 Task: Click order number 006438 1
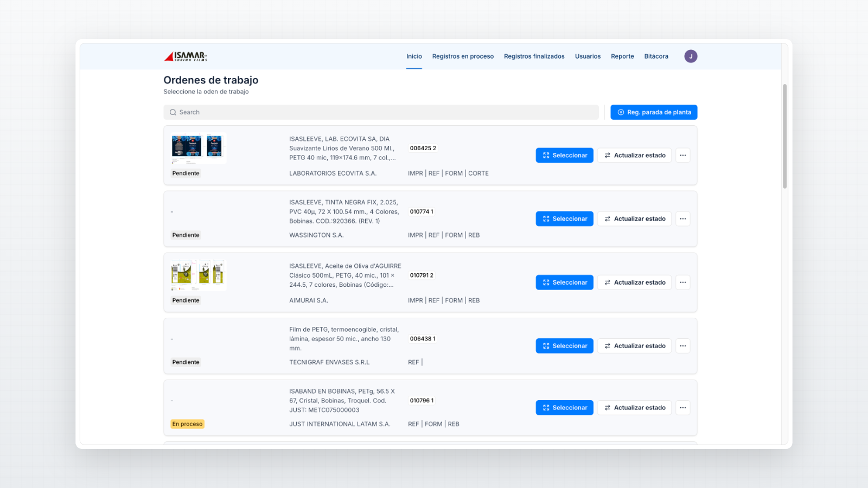[x=423, y=339]
